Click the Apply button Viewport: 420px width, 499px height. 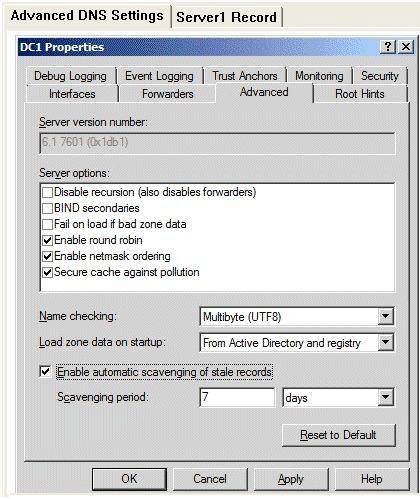coord(291,479)
